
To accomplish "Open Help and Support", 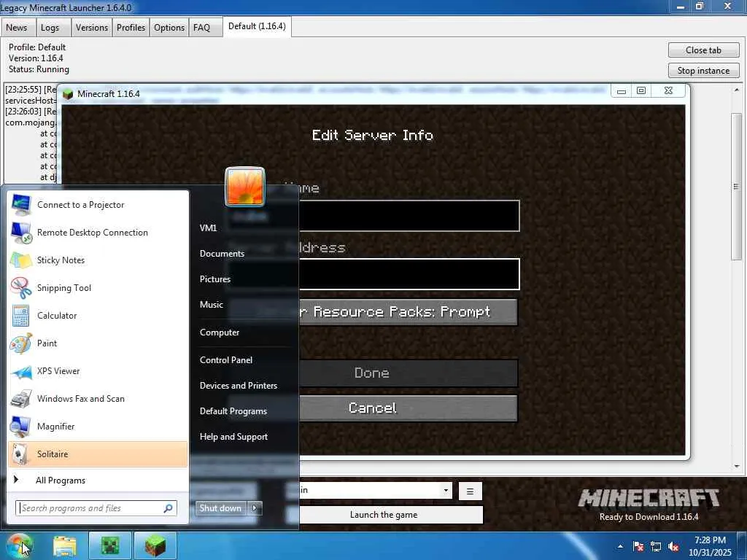I will point(234,437).
